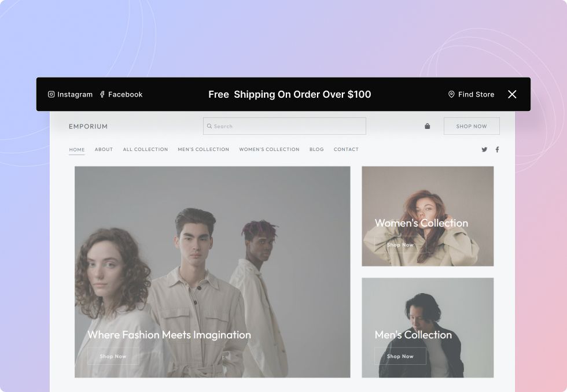Click the Instagram icon in announcement bar
The image size is (567, 392).
pyautogui.click(x=51, y=94)
